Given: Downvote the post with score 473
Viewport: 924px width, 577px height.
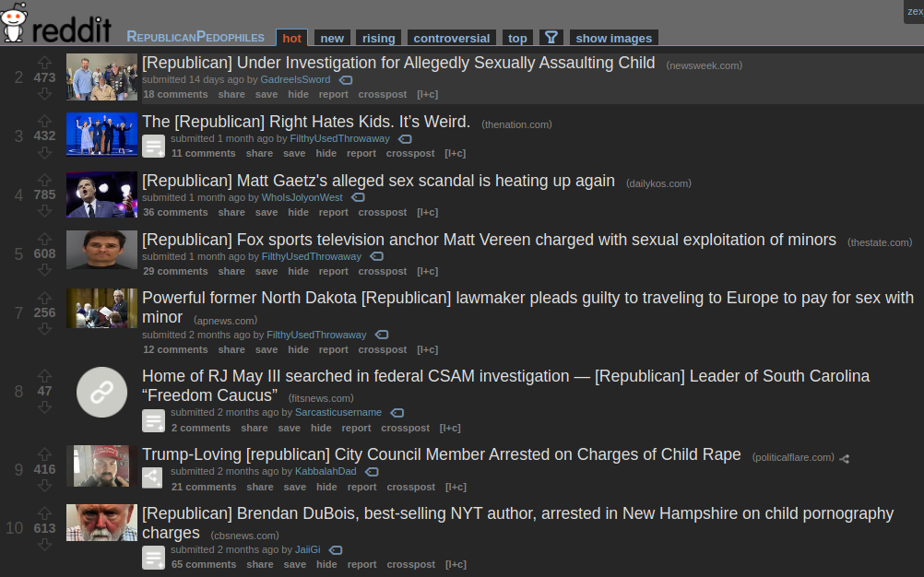Looking at the screenshot, I should (x=45, y=94).
